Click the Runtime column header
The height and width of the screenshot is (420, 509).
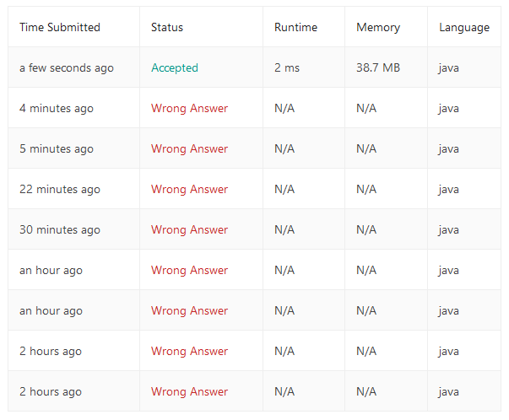pyautogui.click(x=295, y=27)
